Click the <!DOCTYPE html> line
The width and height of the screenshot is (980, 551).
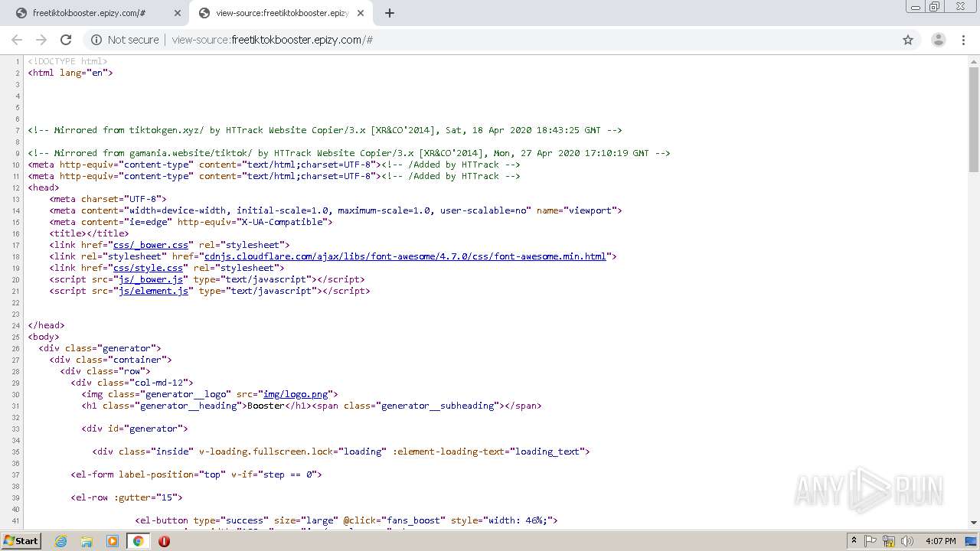point(68,61)
